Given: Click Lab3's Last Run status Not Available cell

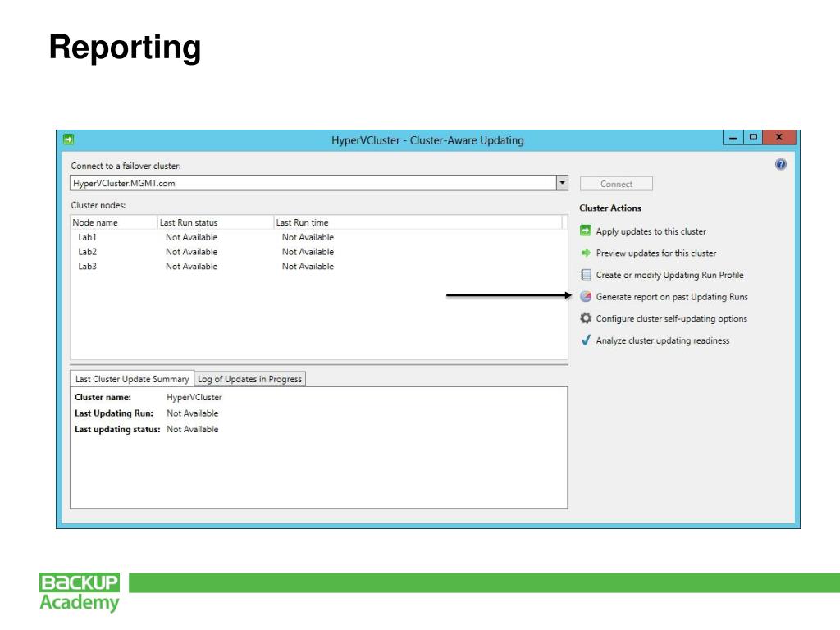Looking at the screenshot, I should pos(191,266).
